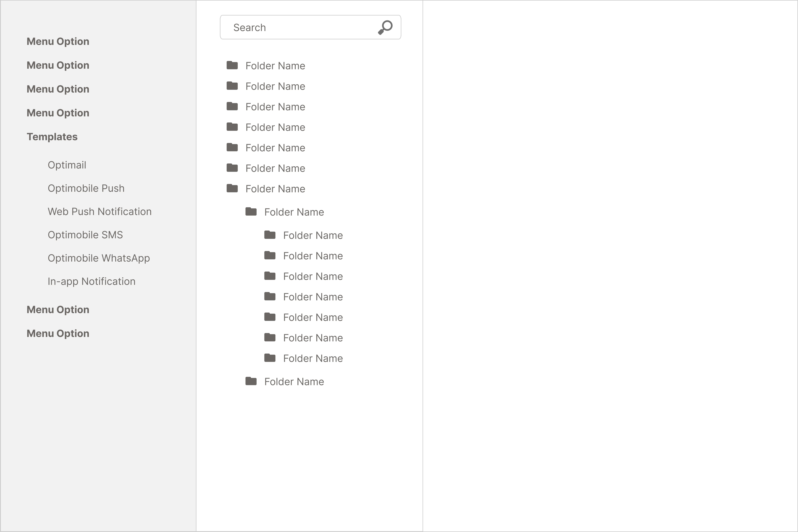Viewport: 798px width, 532px height.
Task: Click the fourth top-level folder icon
Action: point(232,127)
